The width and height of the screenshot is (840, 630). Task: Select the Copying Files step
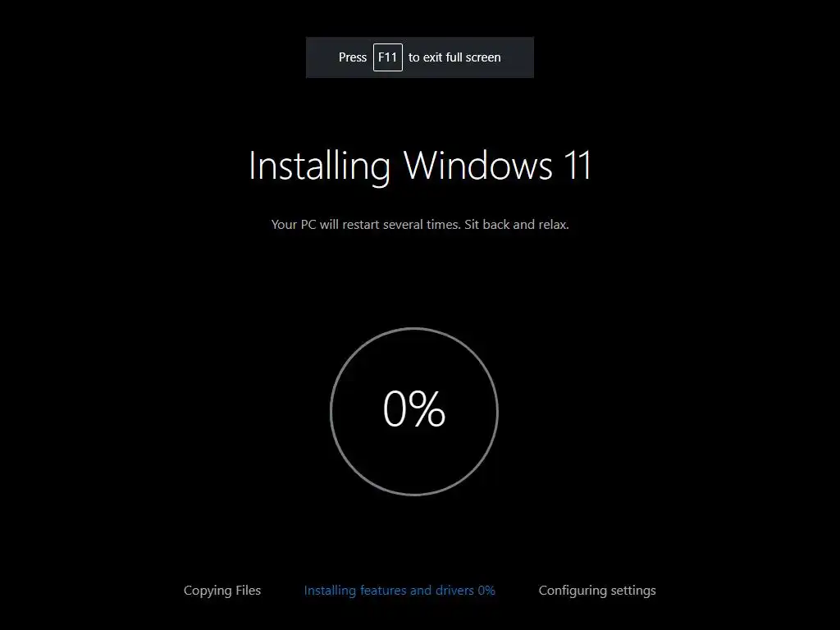[222, 591]
